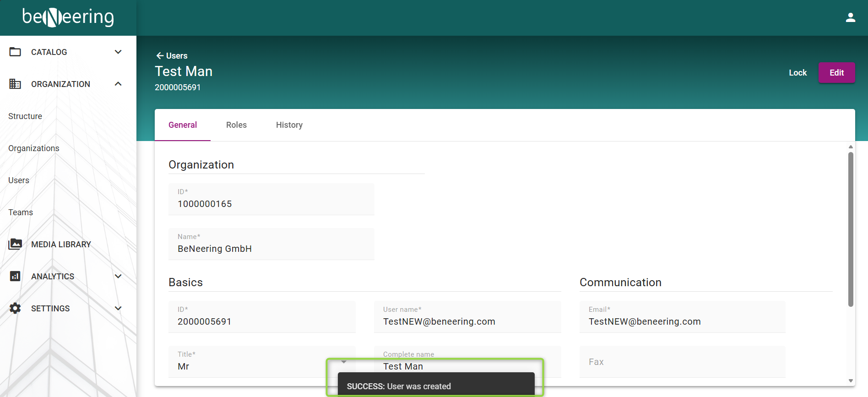Click the Lock button
This screenshot has width=868, height=397.
(797, 73)
